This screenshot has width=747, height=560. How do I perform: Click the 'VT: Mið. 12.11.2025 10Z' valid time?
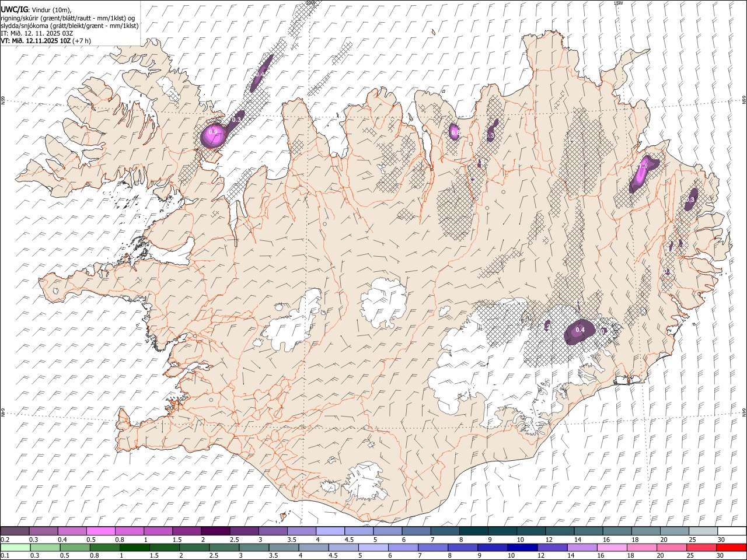tap(36, 40)
